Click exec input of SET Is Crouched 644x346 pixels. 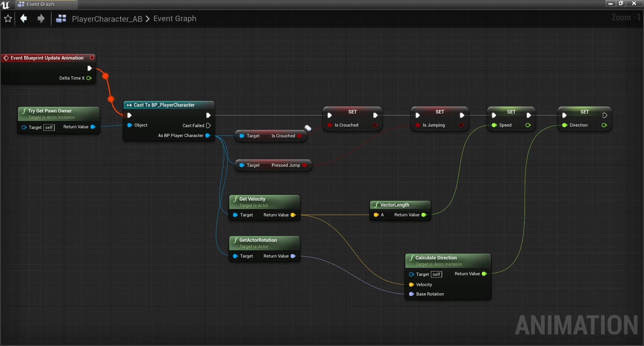point(330,115)
